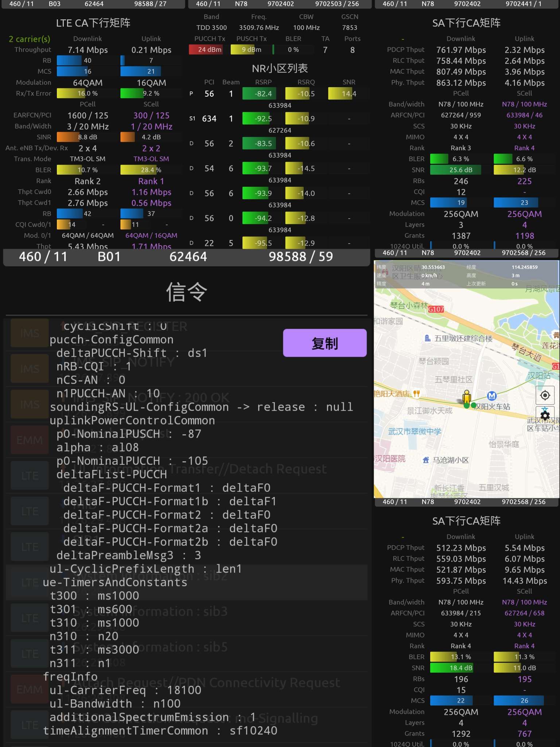Tap the SNR 25.6 dB green bar

click(461, 170)
